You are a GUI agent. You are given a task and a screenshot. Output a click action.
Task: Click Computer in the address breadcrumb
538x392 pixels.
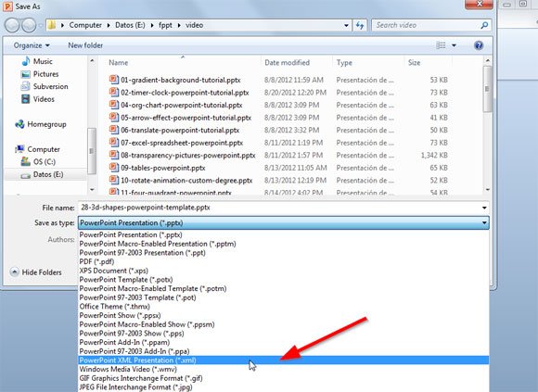(x=85, y=25)
